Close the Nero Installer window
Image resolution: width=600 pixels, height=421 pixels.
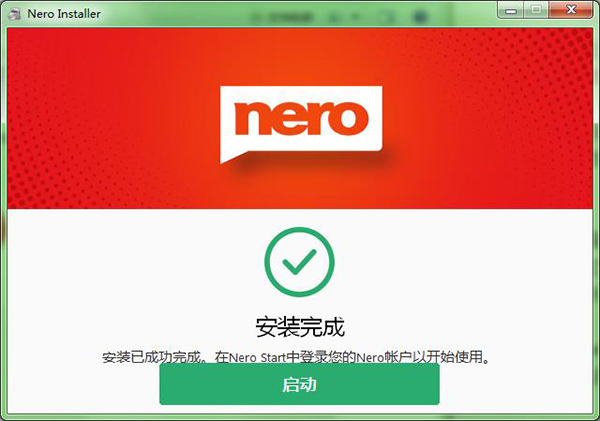571,10
